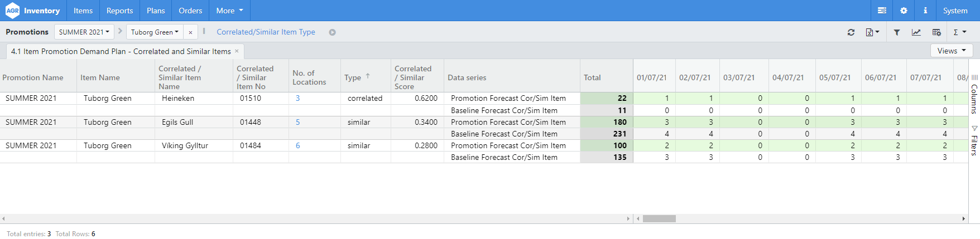Click left arrow of left pane scrollbar
The height and width of the screenshot is (239, 980).
(3, 218)
